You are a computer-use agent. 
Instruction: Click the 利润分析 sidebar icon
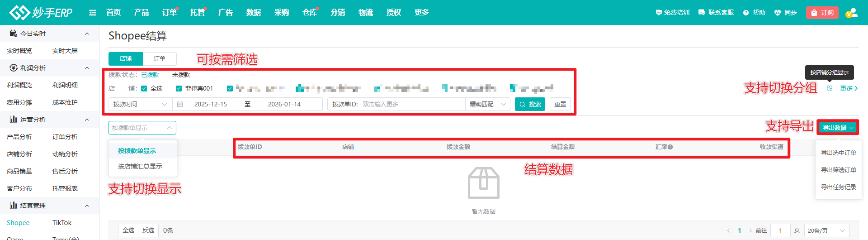[14, 68]
